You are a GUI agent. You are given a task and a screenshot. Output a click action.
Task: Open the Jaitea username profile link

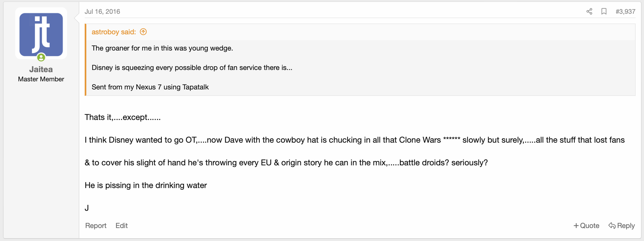41,69
